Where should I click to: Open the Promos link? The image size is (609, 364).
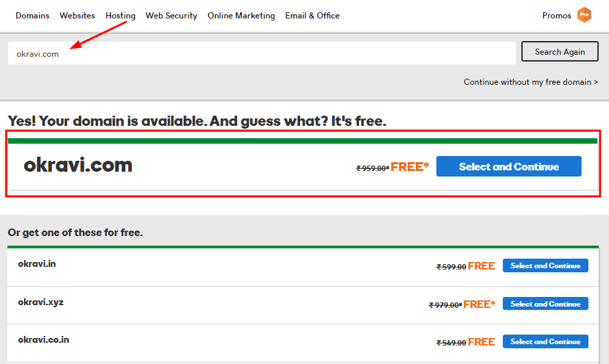point(556,16)
